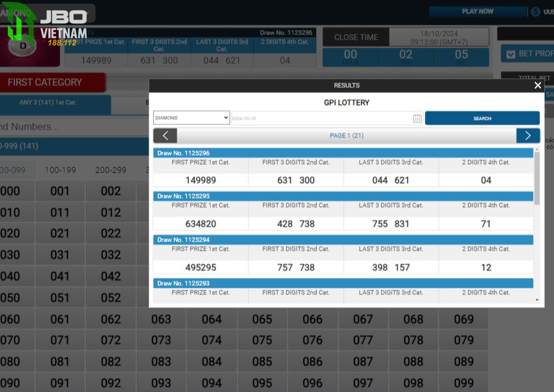Pick number 099 in the grid
This screenshot has width=554, height=392.
tap(463, 383)
